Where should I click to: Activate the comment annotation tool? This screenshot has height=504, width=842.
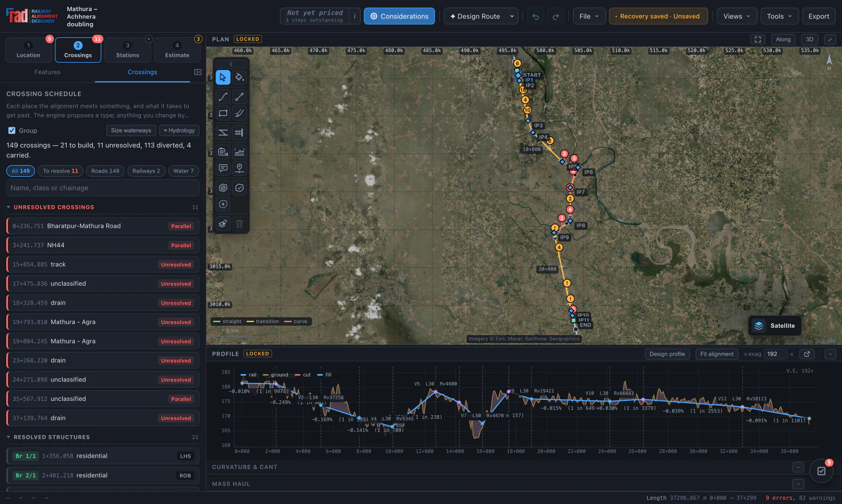coord(223,168)
